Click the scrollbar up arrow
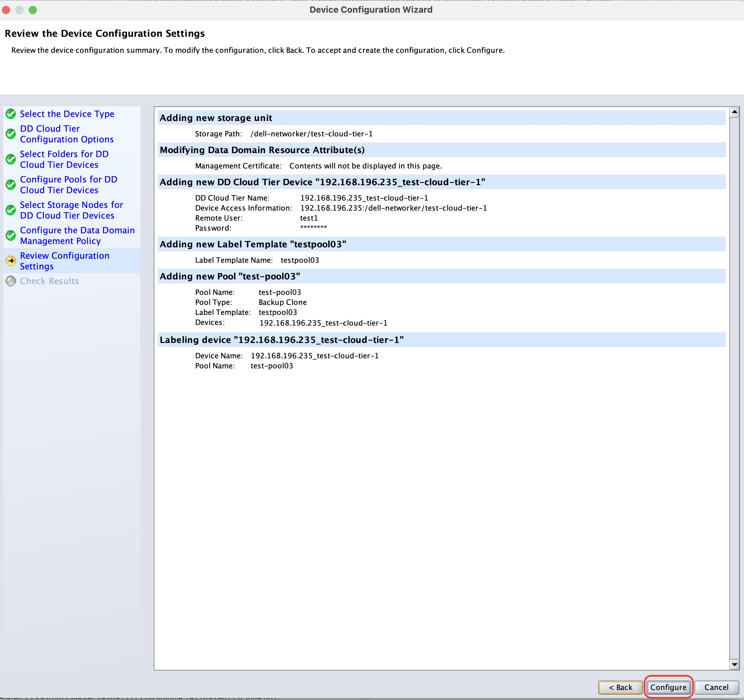Screen dimensions: 744x700 click(x=734, y=112)
